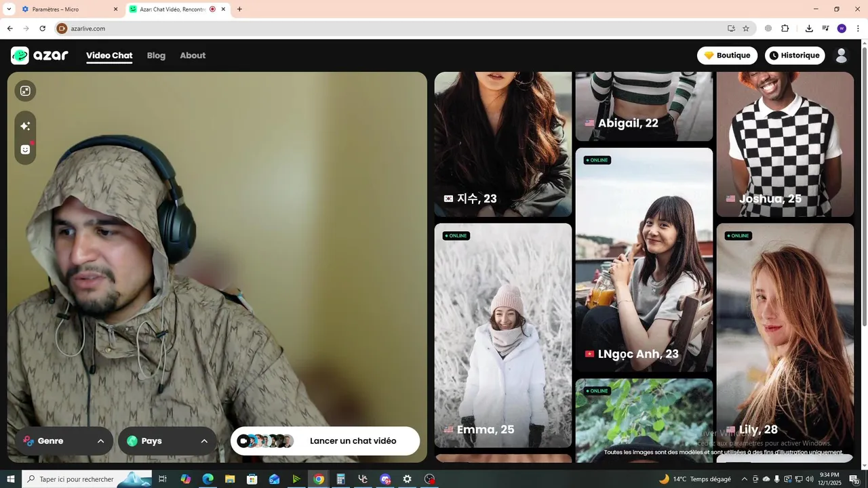Close the Azar Chat Vidéo tab
This screenshot has height=488, width=868.
tap(223, 9)
